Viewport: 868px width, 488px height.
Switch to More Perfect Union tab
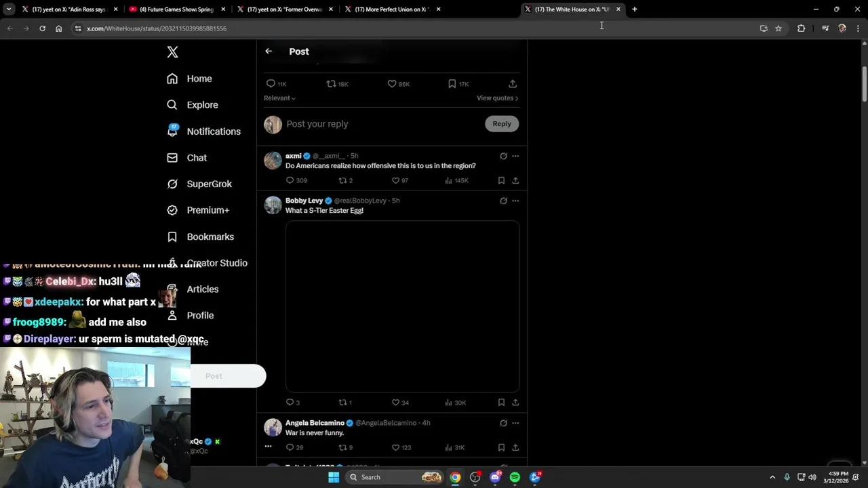pyautogui.click(x=392, y=9)
